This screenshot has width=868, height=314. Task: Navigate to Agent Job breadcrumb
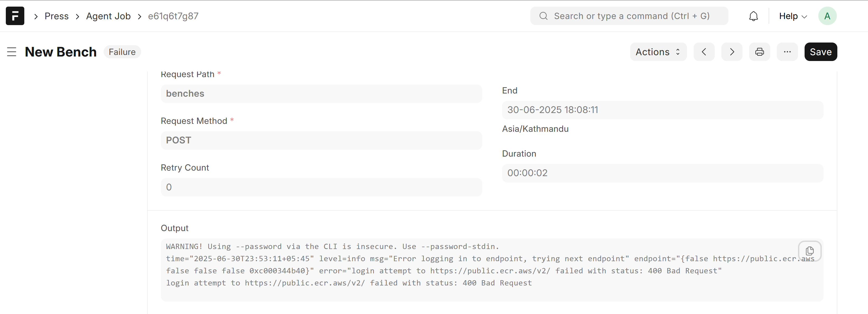(x=108, y=16)
